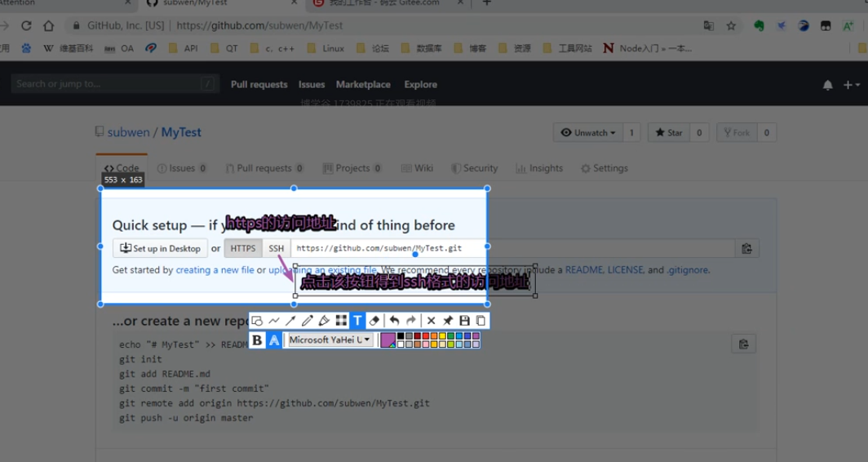Open GitHub notifications bell
Viewport: 868px width, 462px height.
click(827, 85)
